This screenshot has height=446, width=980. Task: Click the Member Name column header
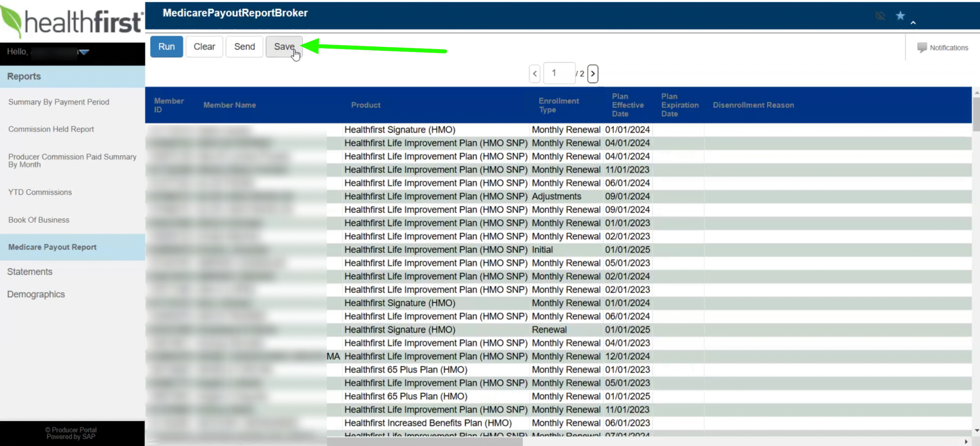click(229, 105)
